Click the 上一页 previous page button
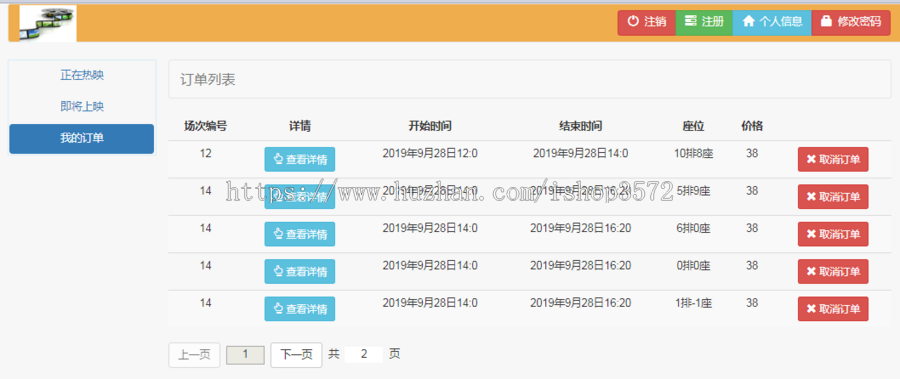Image resolution: width=900 pixels, height=379 pixels. 194,355
